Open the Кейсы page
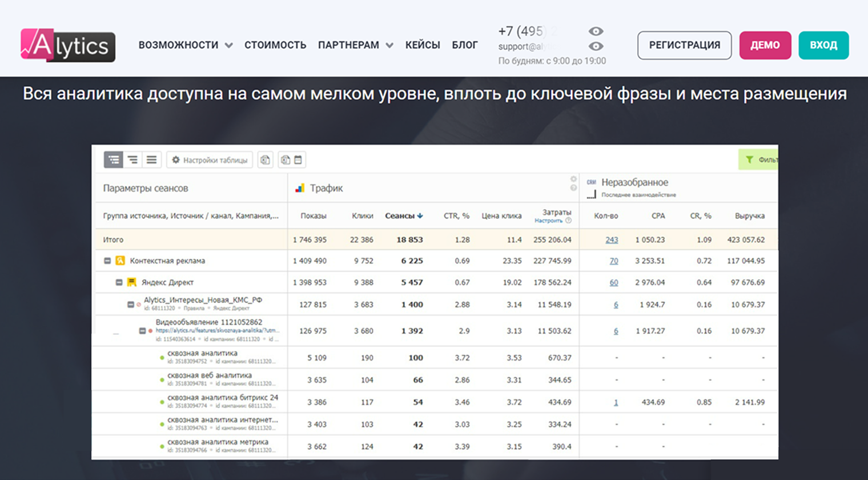868x480 pixels. tap(423, 45)
